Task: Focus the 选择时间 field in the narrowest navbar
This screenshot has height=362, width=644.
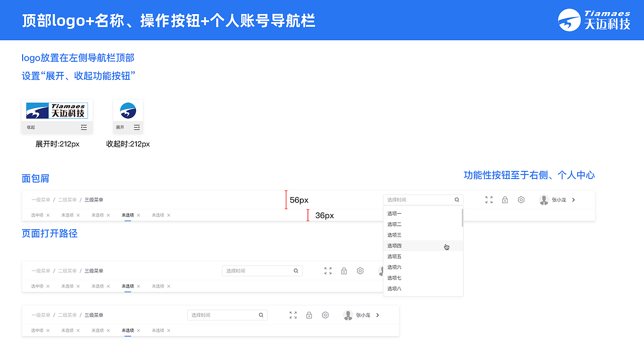Action: coord(227,315)
